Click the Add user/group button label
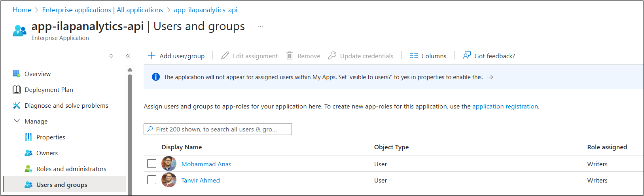Viewport: 644px width, 196px height. point(182,56)
